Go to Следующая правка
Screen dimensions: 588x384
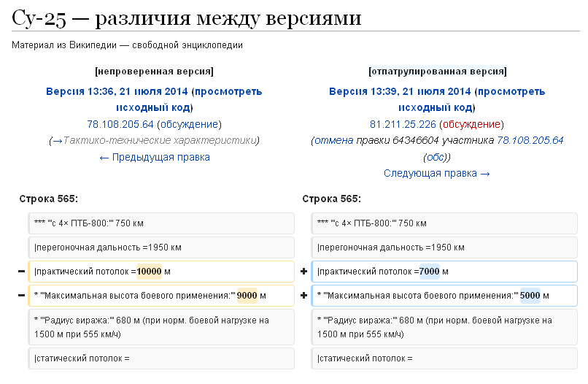pos(437,174)
